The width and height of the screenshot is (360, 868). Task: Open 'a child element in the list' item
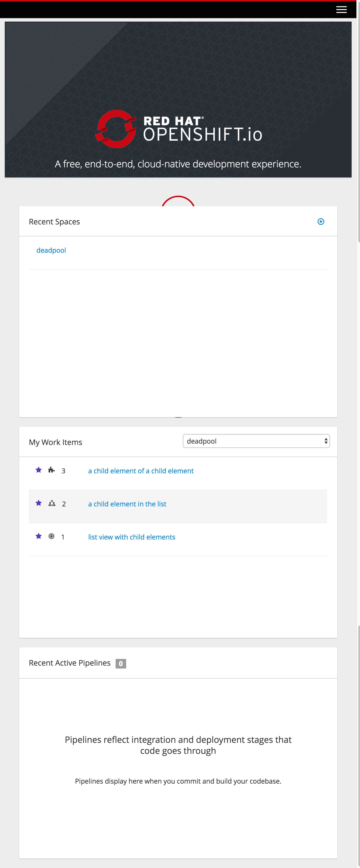tap(127, 504)
